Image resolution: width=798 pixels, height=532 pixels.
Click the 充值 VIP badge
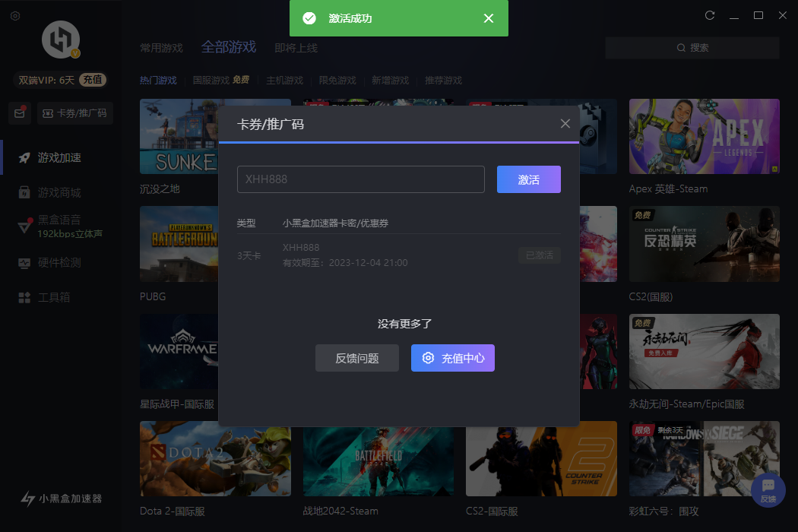point(93,80)
